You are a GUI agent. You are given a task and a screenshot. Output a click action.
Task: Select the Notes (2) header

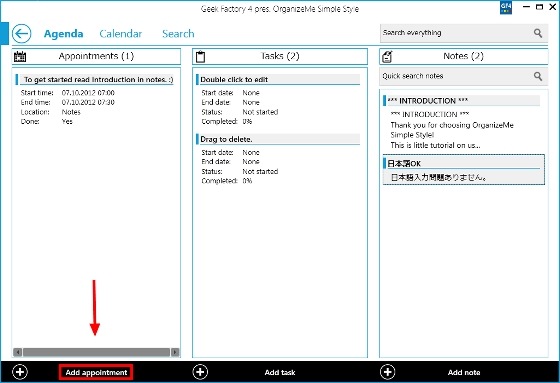[x=464, y=56]
